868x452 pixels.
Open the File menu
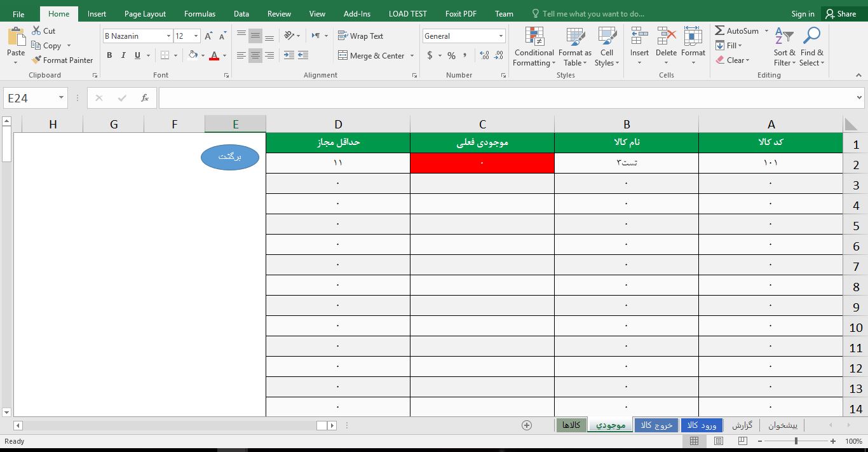18,14
